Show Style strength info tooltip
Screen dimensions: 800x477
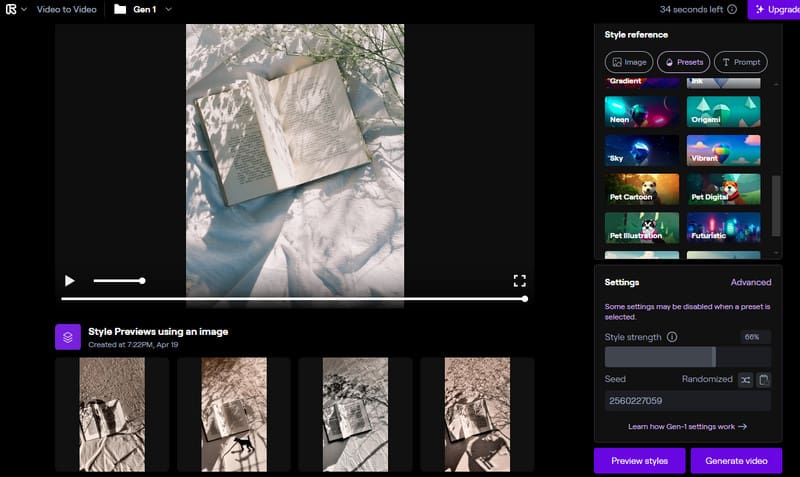coord(672,337)
